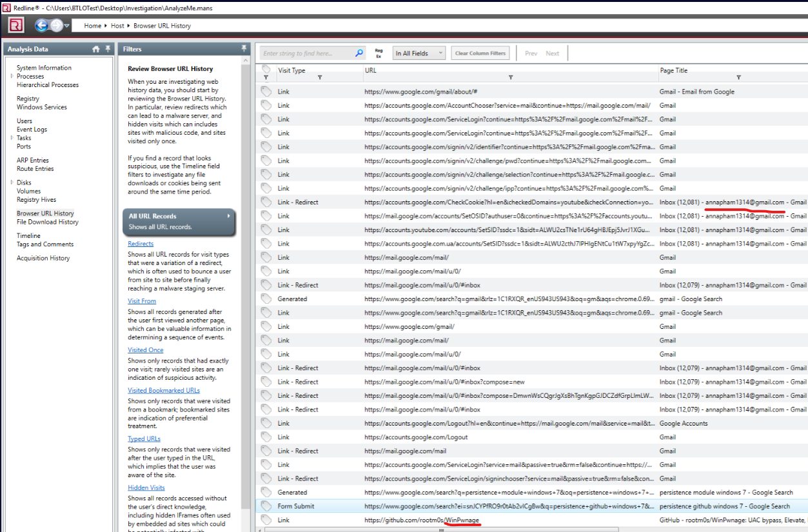The width and height of the screenshot is (808, 532).
Task: Tag the persistence module windows 7 row
Action: 266,492
